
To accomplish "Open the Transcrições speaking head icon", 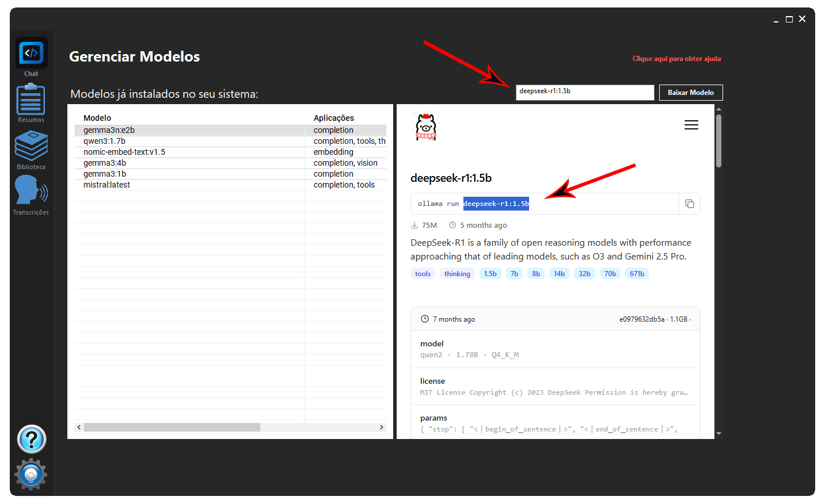I will (x=31, y=191).
